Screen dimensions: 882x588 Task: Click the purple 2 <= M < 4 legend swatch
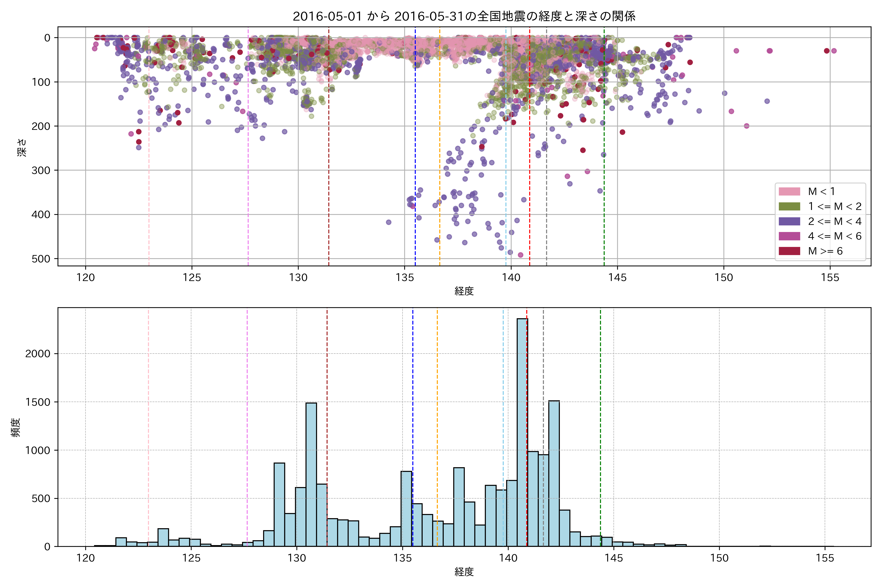[x=789, y=221]
